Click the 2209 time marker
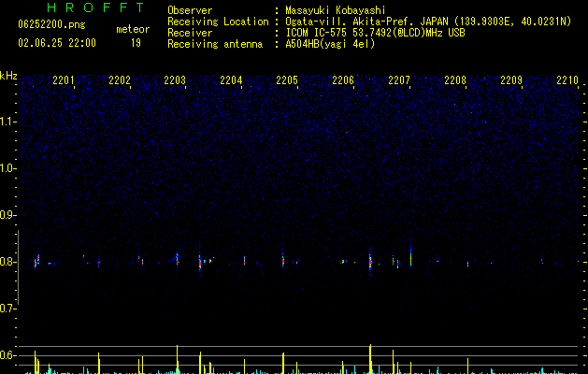 coord(511,80)
